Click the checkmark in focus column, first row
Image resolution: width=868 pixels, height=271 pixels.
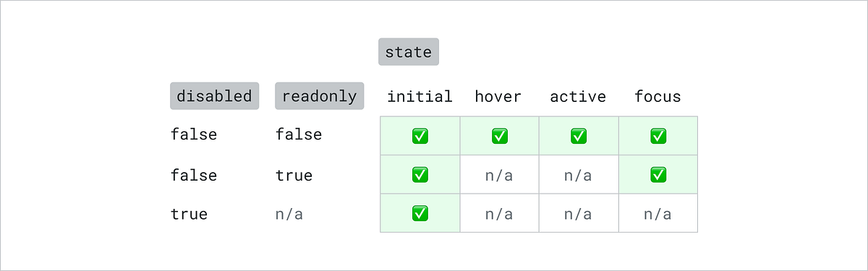click(x=658, y=136)
